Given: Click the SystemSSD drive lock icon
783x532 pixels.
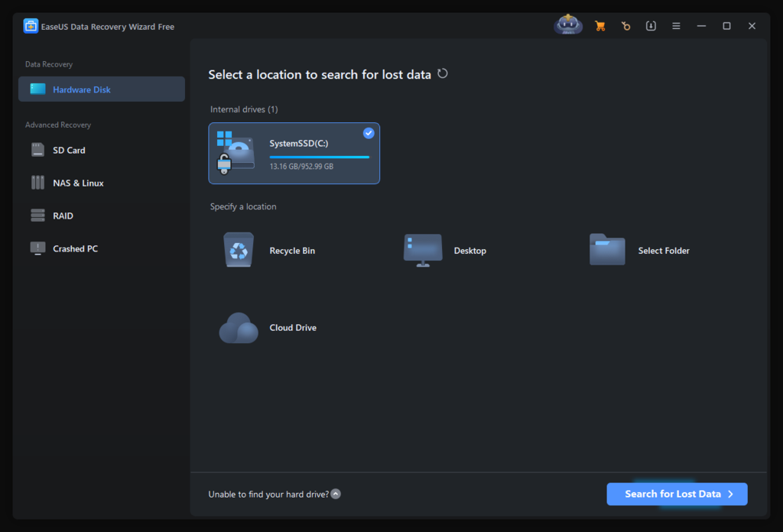Looking at the screenshot, I should [x=224, y=164].
